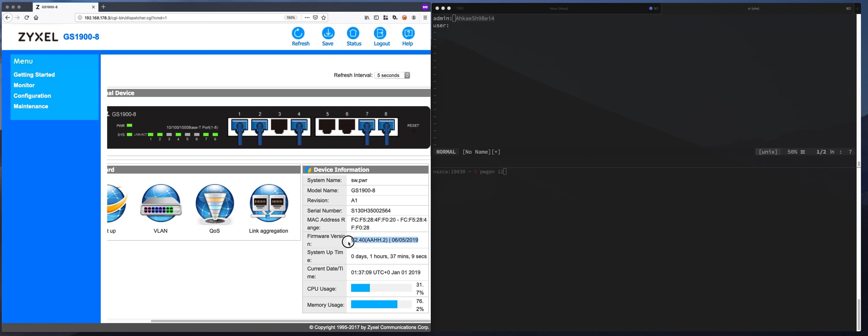Open the Getting Started menu item
This screenshot has width=868, height=336.
point(34,75)
